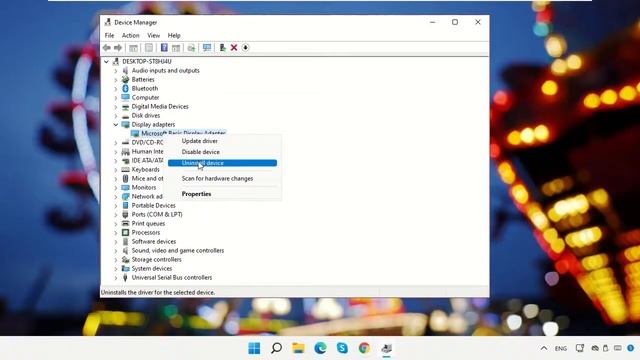Click the Print queues printer icon
The height and width of the screenshot is (360, 640).
125,224
